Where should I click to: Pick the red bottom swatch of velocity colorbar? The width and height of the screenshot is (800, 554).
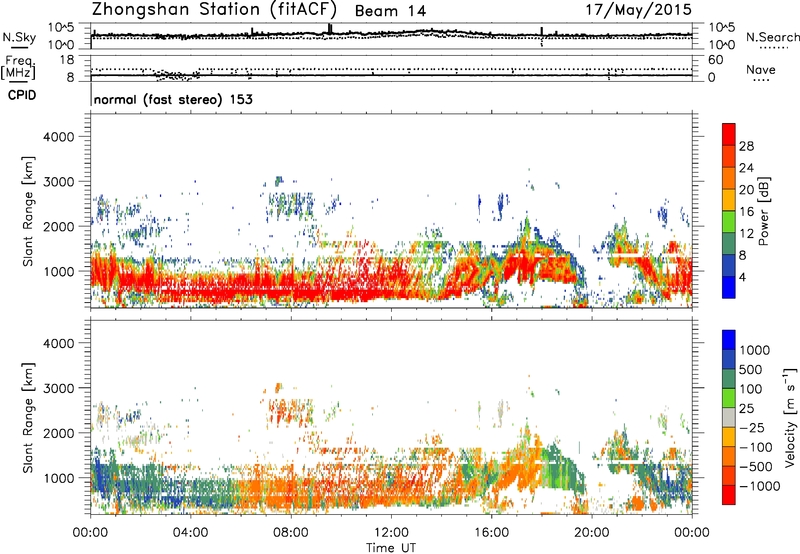click(729, 495)
